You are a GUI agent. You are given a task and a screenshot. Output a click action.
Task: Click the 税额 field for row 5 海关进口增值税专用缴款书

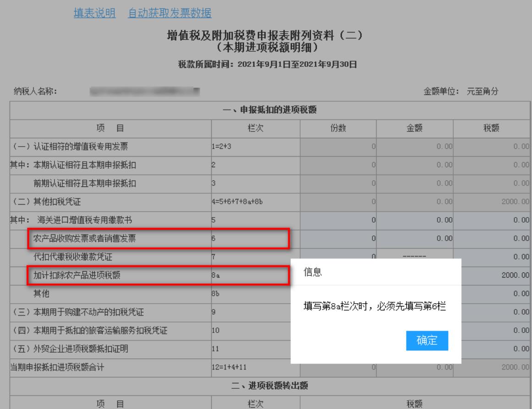point(492,220)
